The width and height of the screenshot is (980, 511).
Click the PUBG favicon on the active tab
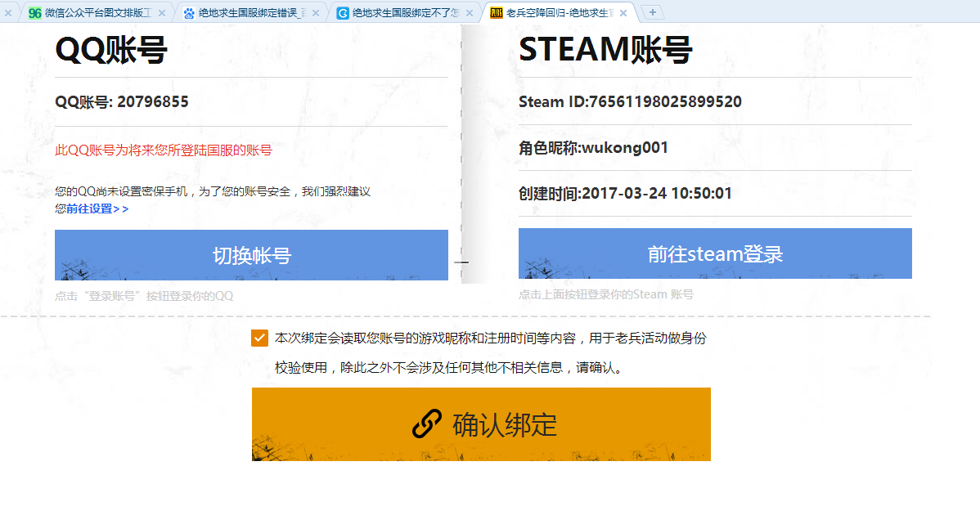point(497,12)
